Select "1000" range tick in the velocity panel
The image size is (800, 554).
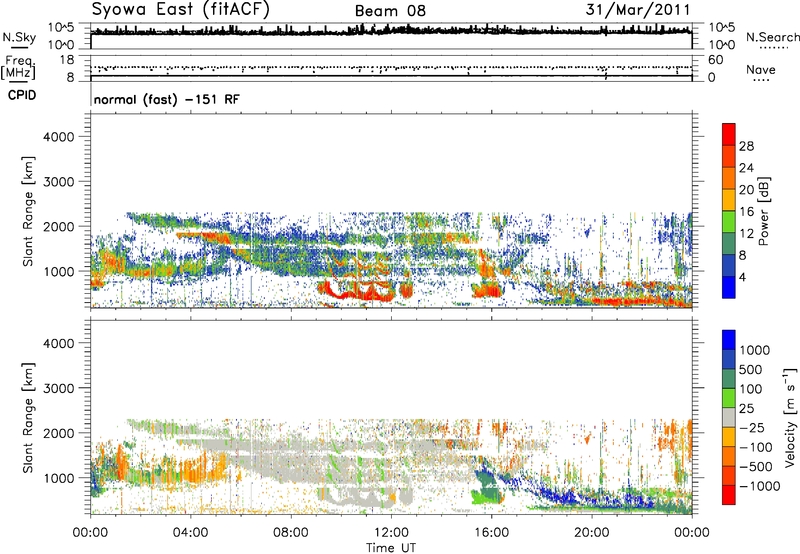click(58, 478)
